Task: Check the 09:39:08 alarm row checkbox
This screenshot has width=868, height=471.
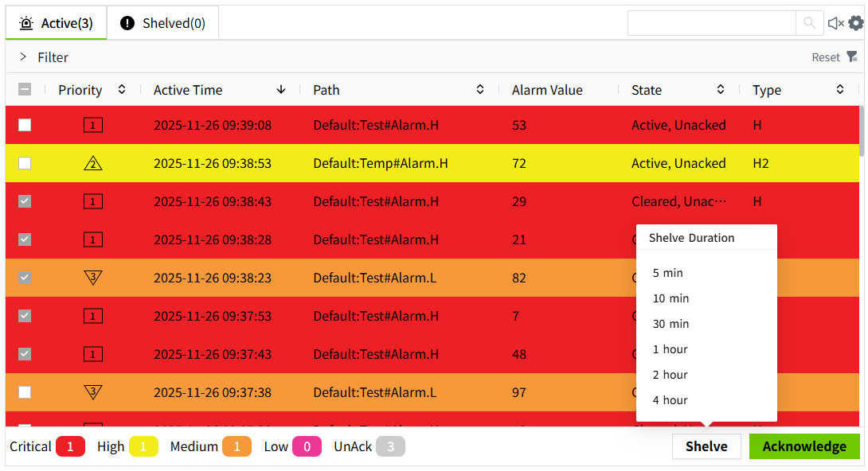Action: coord(25,125)
